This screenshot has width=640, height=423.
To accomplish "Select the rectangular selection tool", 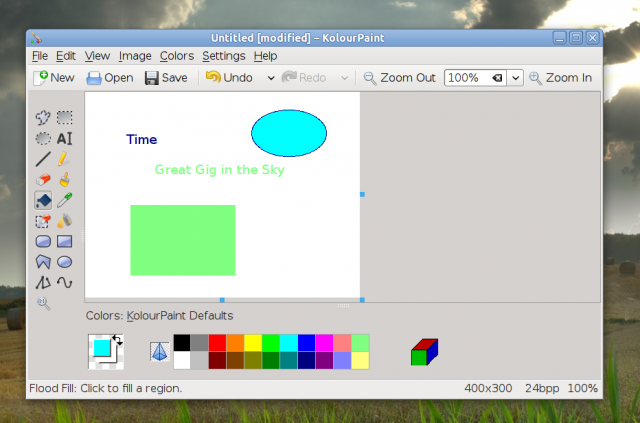I will click(x=64, y=118).
